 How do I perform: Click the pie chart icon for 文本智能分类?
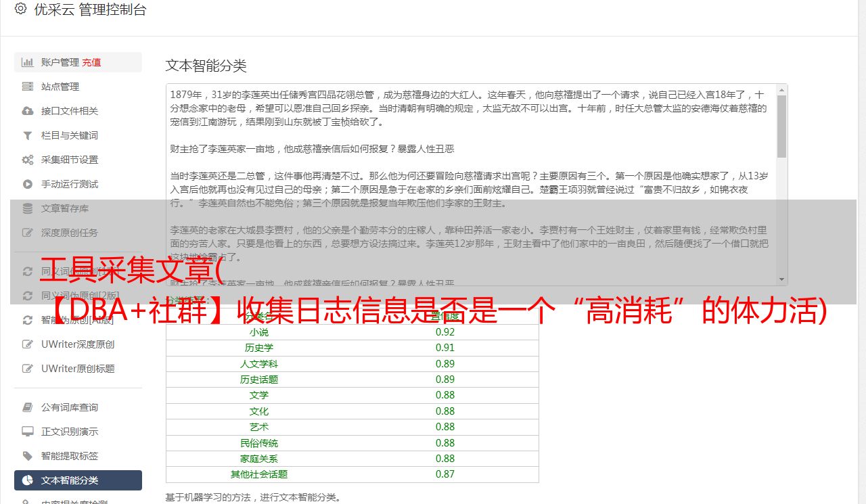(28, 480)
